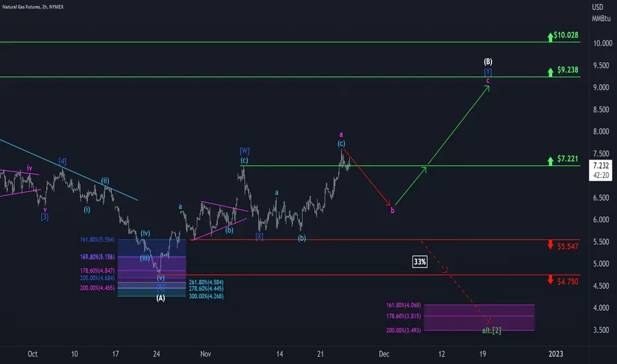Click the alt.[2] wave label

491,330
